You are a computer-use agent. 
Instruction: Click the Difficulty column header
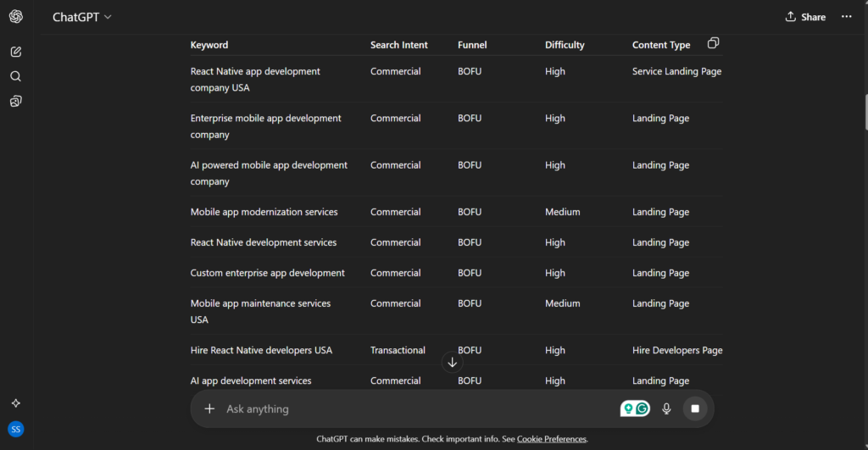pos(565,45)
